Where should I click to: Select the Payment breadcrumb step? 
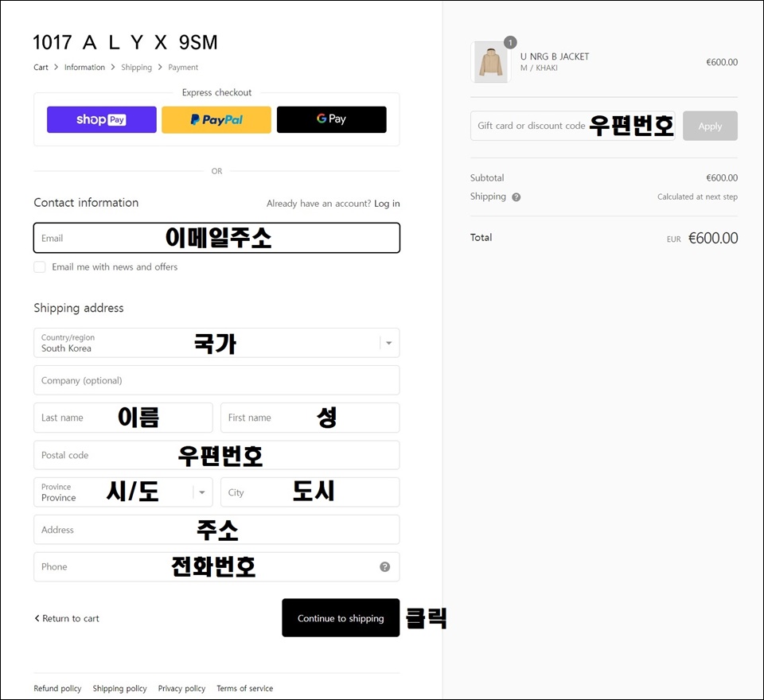pos(183,68)
